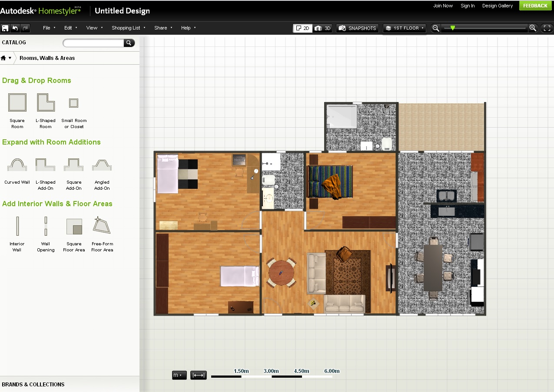Expand the catalog home category dropdown
Image resolution: width=554 pixels, height=392 pixels.
point(6,58)
